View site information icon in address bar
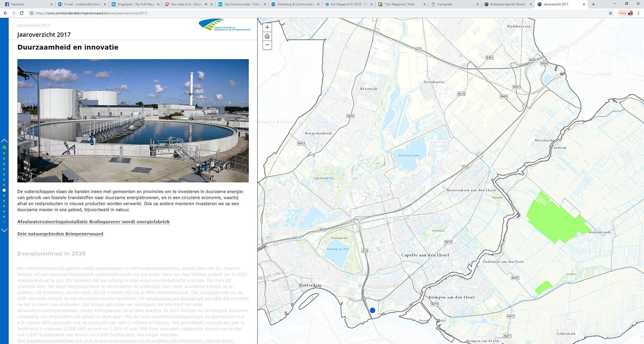 (x=32, y=13)
